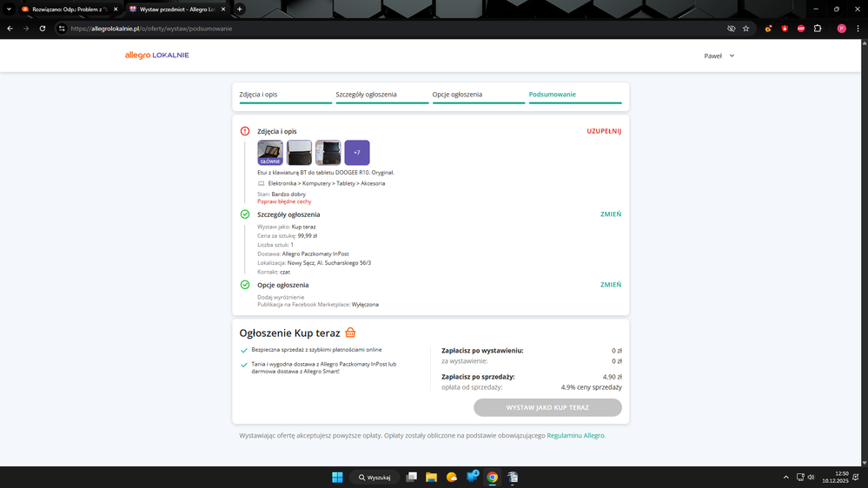Click the Allegro Lokalnie logo
Viewport: 868px width, 488px height.
point(156,56)
